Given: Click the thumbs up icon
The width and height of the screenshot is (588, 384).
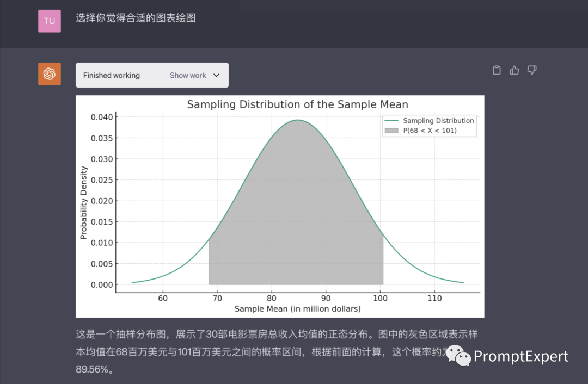Looking at the screenshot, I should click(514, 70).
